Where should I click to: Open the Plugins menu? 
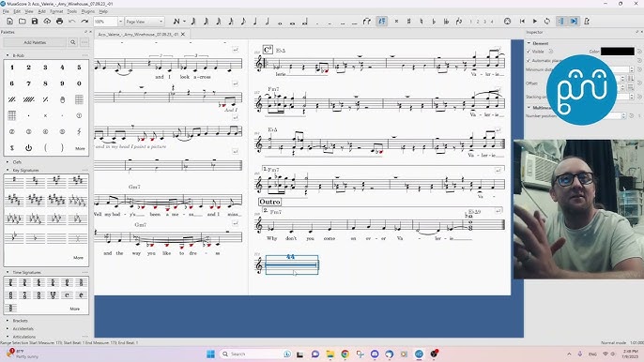click(x=87, y=11)
